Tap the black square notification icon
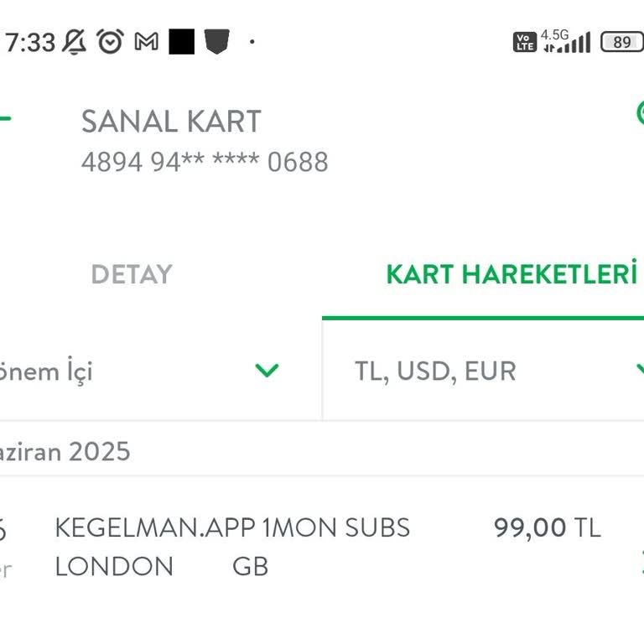This screenshot has width=644, height=644. click(x=181, y=41)
